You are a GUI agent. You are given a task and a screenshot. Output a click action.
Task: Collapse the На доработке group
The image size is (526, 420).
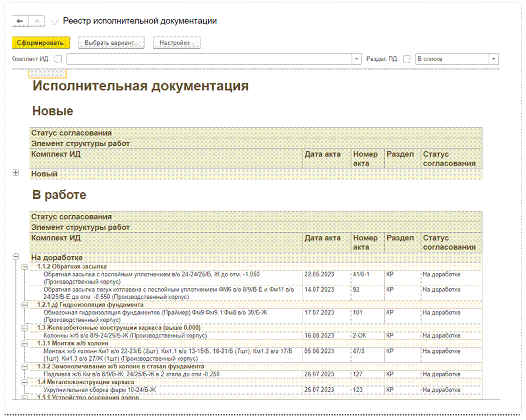point(16,257)
